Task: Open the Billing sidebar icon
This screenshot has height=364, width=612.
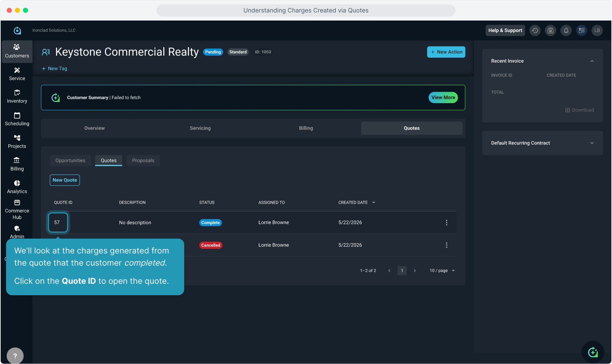Action: (17, 160)
